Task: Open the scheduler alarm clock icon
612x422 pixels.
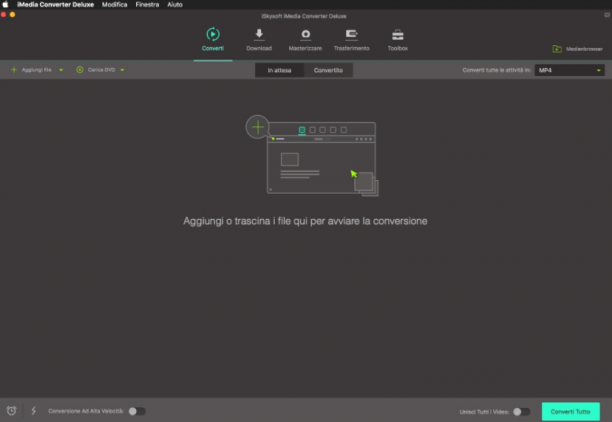Action: tap(11, 411)
